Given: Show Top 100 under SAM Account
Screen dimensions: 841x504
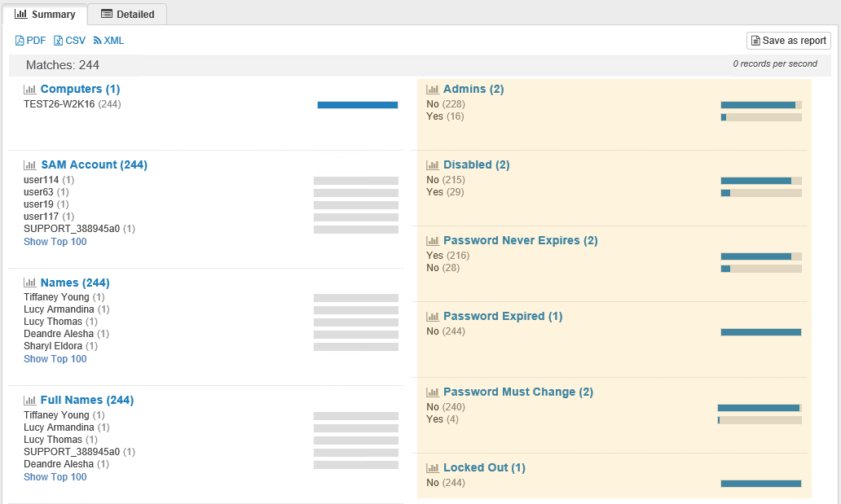Looking at the screenshot, I should coord(55,242).
